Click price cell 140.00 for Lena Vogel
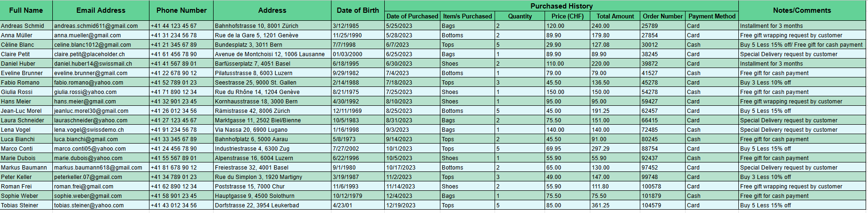This screenshot has width=868, height=213. (567, 129)
